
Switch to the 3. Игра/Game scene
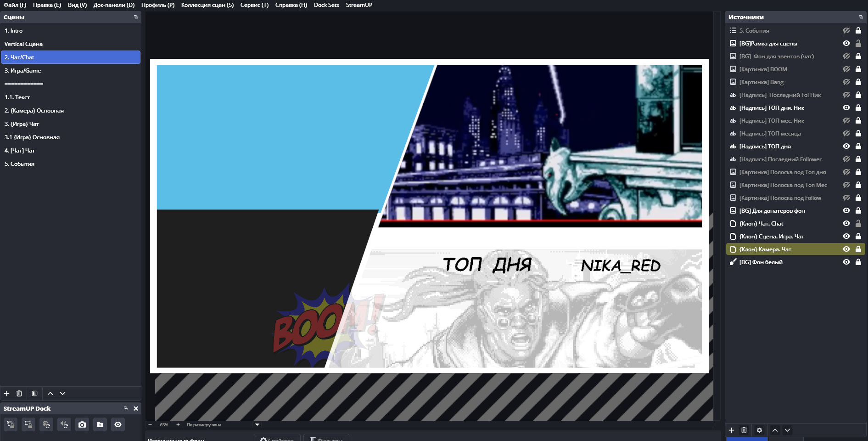[23, 71]
